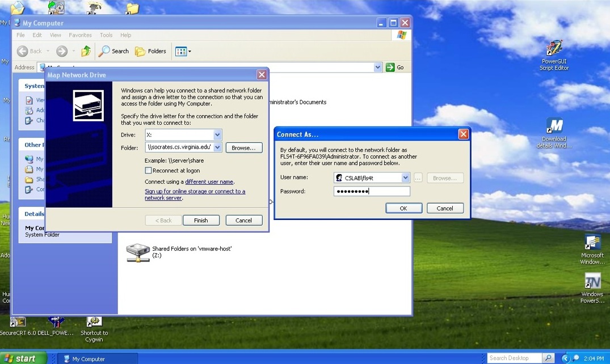Click into the Password field
Viewport: 610px width, 364px height.
(372, 192)
